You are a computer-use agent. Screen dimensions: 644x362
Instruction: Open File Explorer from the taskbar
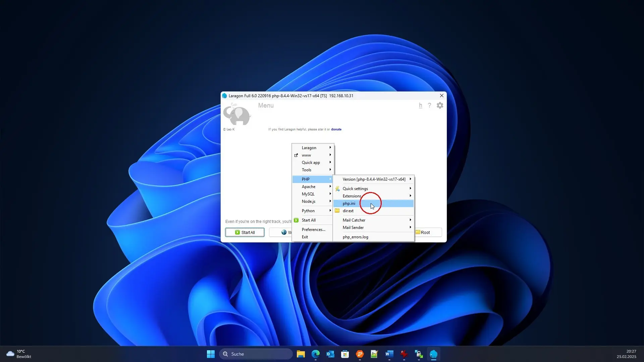coord(301,354)
